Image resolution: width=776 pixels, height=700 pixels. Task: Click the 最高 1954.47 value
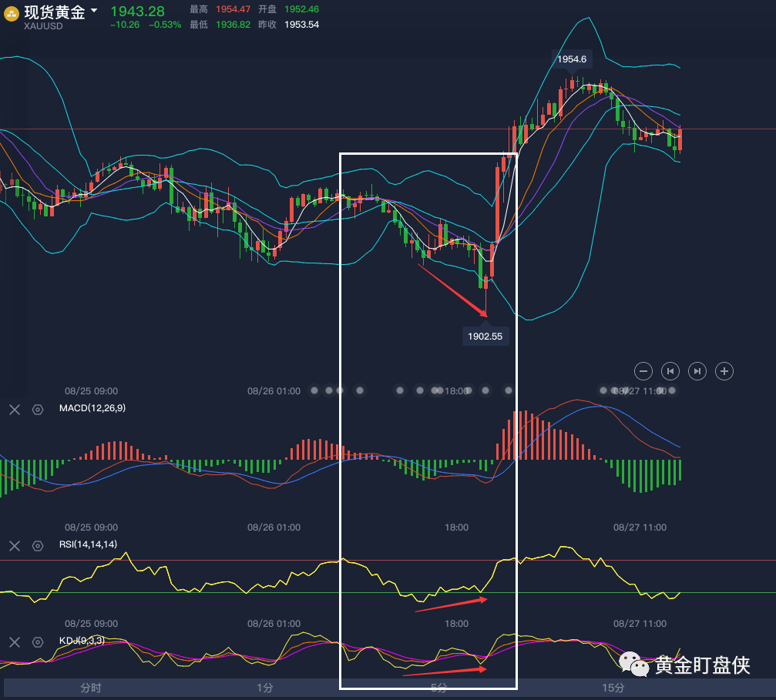(x=233, y=9)
